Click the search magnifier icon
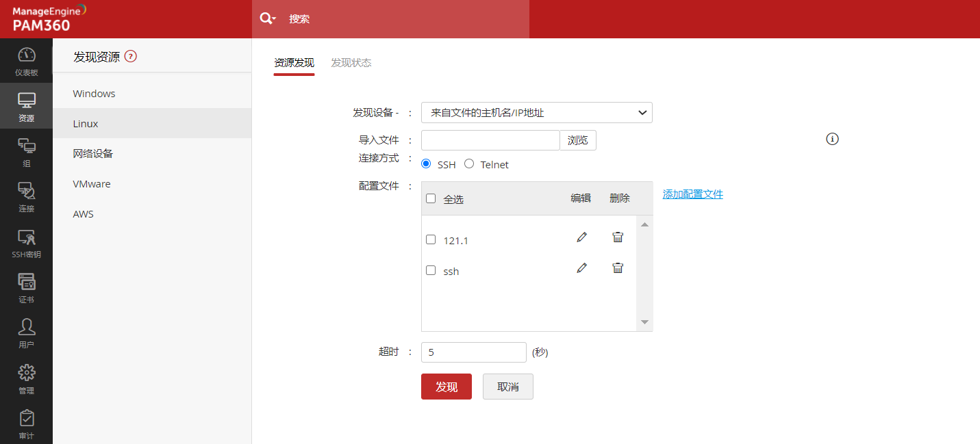The image size is (980, 444). pyautogui.click(x=267, y=18)
